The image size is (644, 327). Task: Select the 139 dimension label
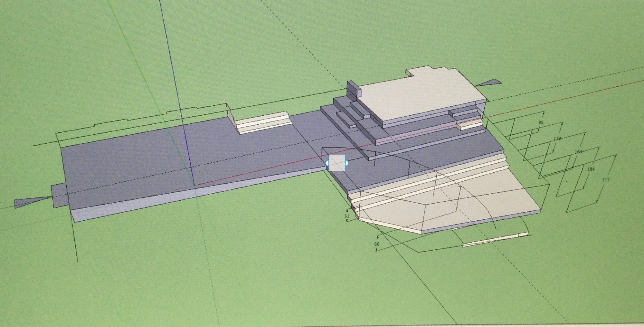[x=557, y=139]
